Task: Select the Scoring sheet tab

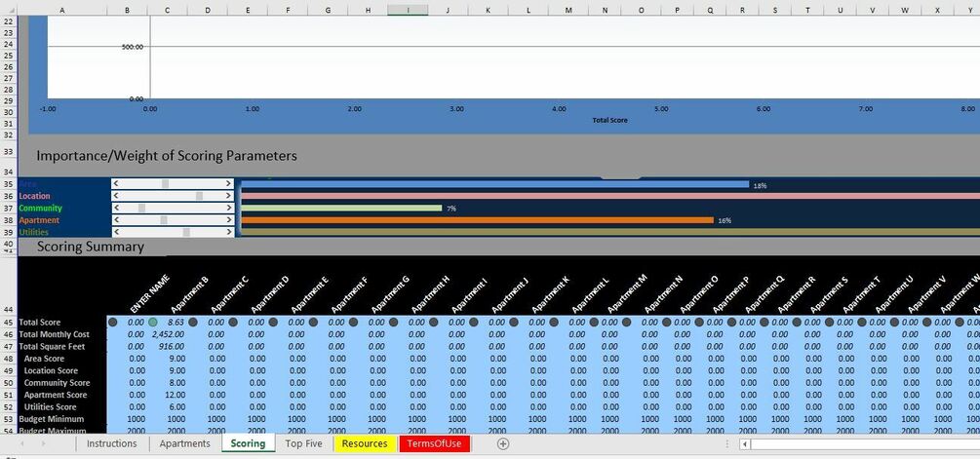Action: click(248, 443)
